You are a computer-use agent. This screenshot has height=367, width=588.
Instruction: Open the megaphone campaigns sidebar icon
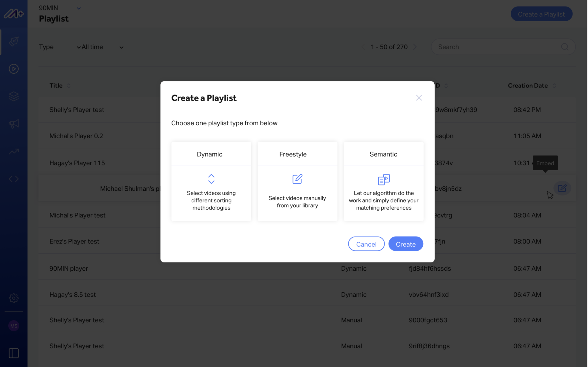click(x=13, y=124)
